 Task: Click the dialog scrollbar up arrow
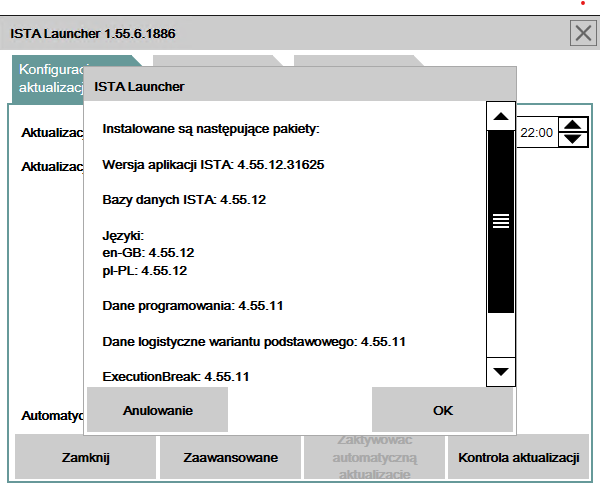501,116
